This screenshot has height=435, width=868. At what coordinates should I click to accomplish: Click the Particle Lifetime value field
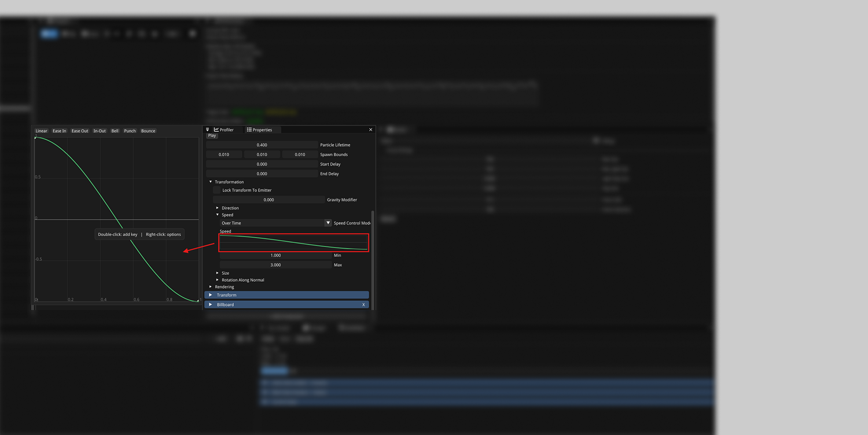click(262, 145)
